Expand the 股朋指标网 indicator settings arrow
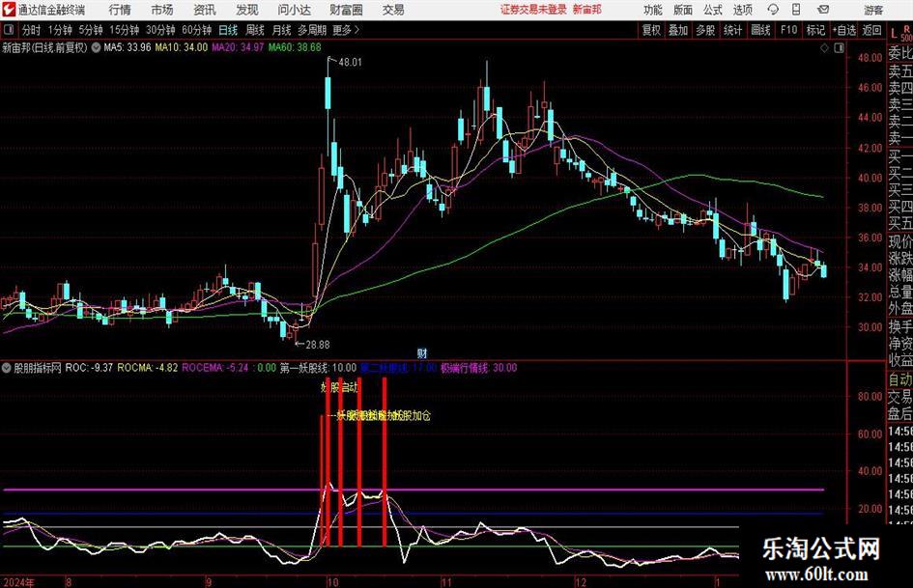Image resolution: width=913 pixels, height=588 pixels. click(x=7, y=368)
